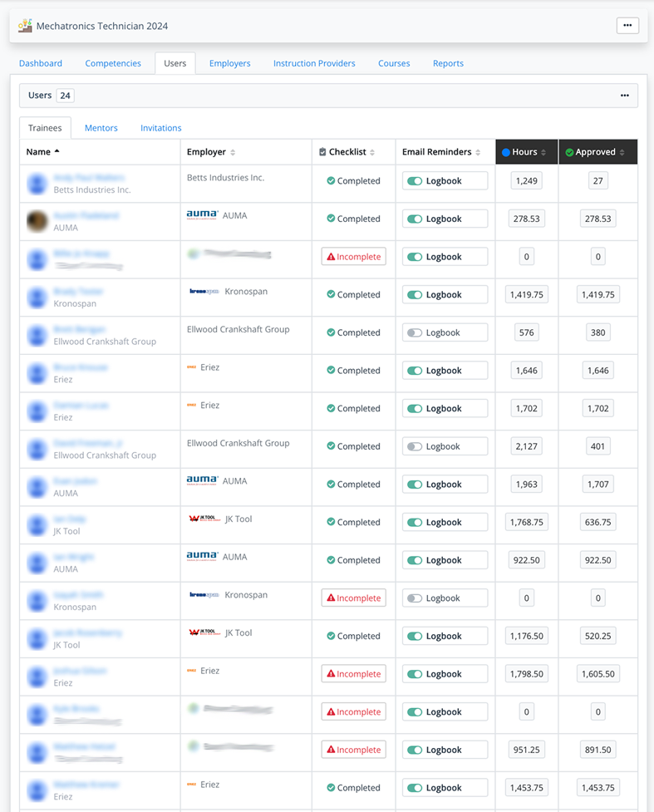
Task: Click the 1,249 hours value button
Action: tap(527, 181)
